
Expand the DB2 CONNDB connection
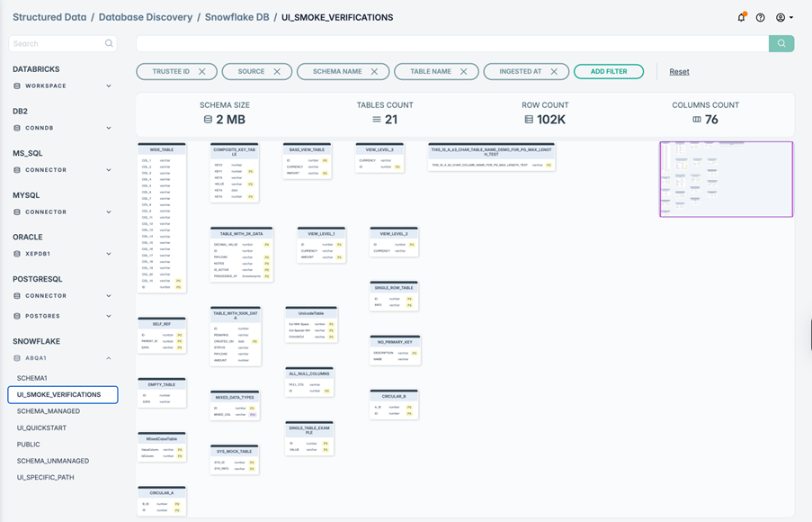click(x=109, y=128)
